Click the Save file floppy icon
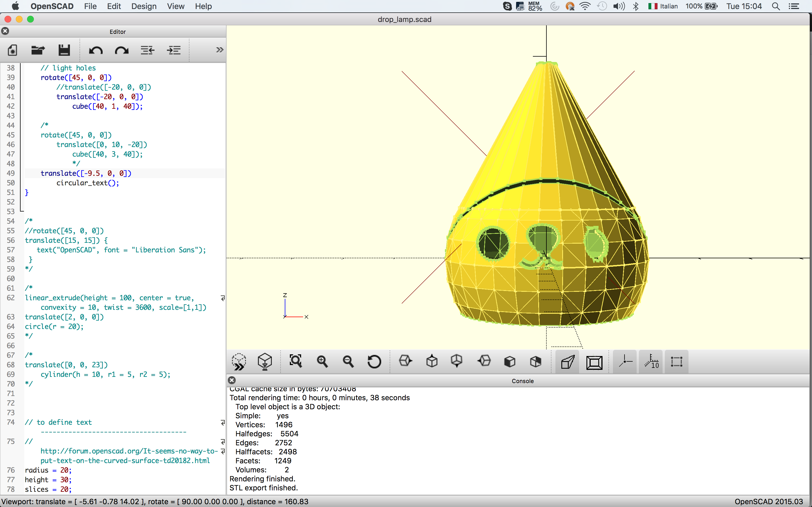This screenshot has height=507, width=812. pos(64,50)
